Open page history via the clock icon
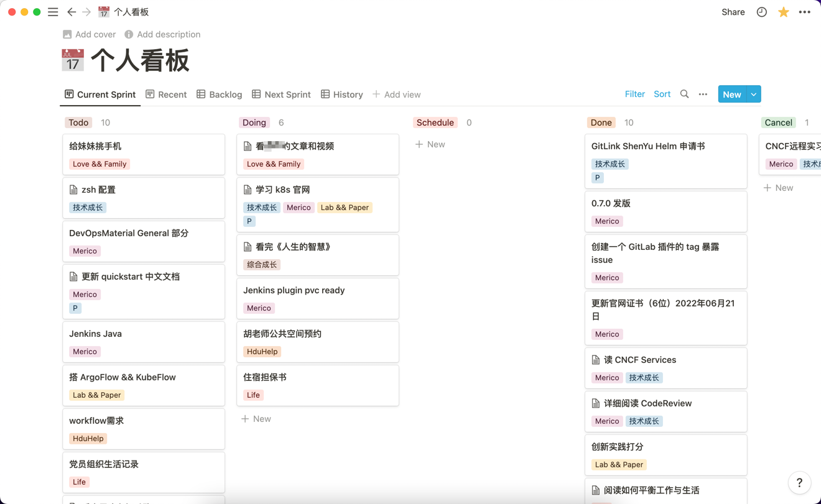The image size is (821, 504). tap(761, 12)
